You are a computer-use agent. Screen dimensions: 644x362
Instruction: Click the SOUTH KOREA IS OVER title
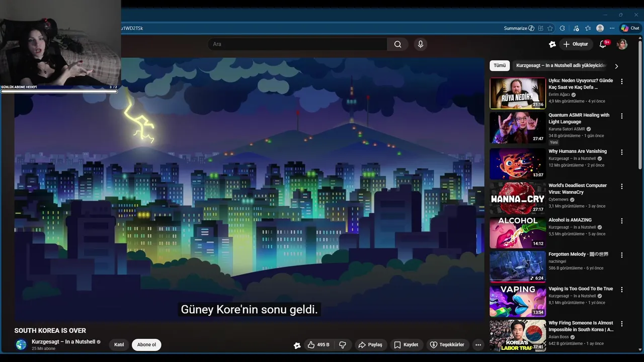click(50, 330)
